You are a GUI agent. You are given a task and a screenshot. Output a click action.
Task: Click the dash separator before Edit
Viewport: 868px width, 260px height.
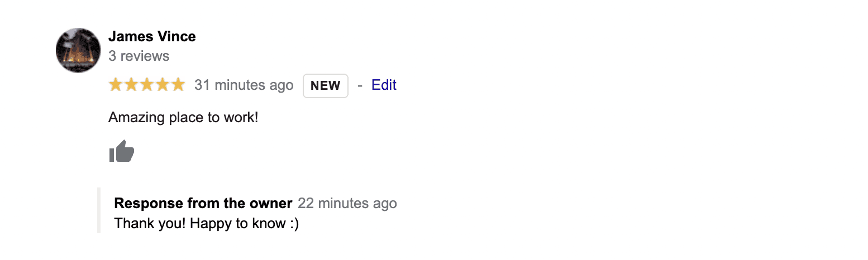pos(360,85)
